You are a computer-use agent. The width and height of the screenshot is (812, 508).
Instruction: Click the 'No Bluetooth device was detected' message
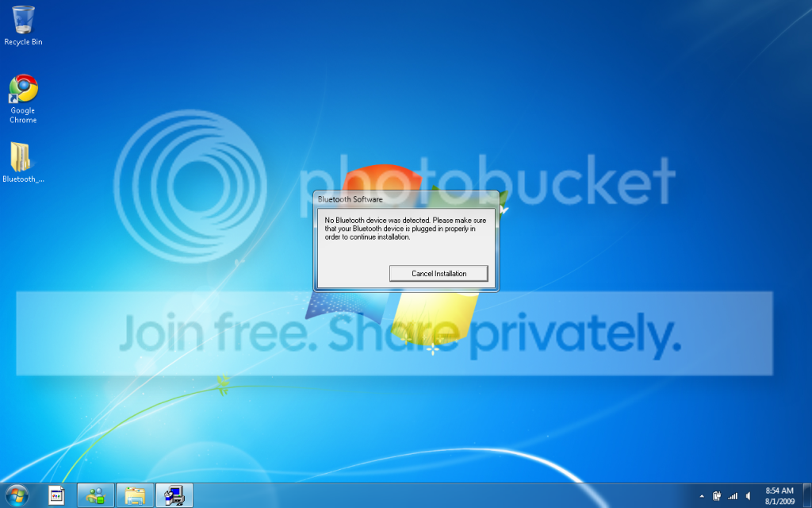405,229
